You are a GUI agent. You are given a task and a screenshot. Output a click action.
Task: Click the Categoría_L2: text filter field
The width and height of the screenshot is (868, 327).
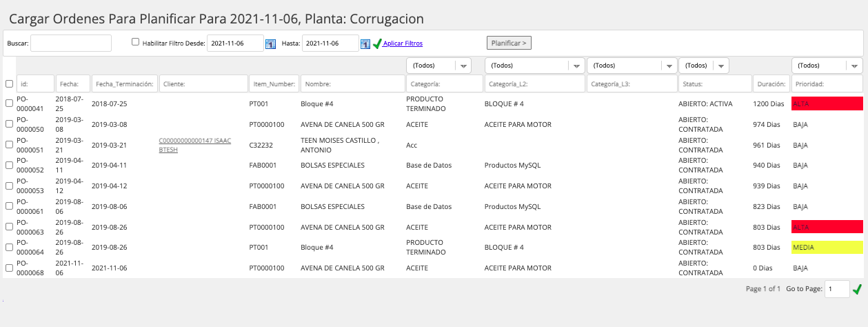pyautogui.click(x=534, y=83)
